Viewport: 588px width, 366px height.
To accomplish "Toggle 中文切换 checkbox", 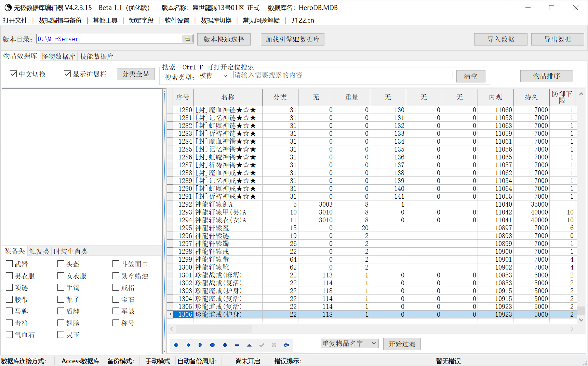I will [13, 74].
